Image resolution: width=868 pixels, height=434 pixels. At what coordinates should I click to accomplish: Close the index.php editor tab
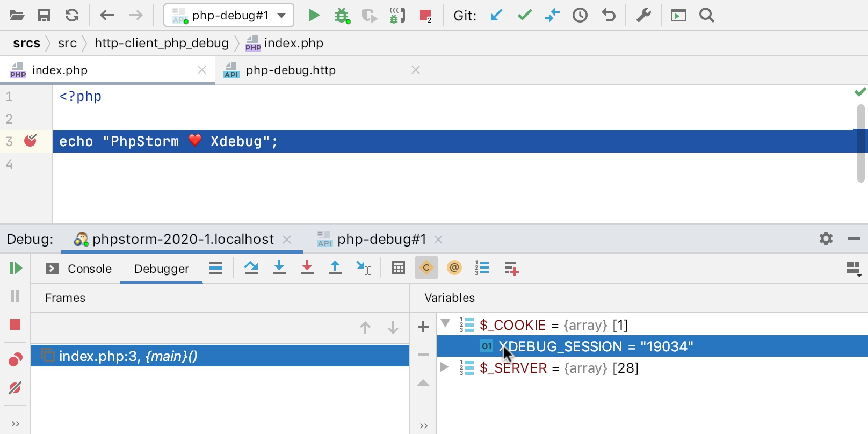coord(202,70)
